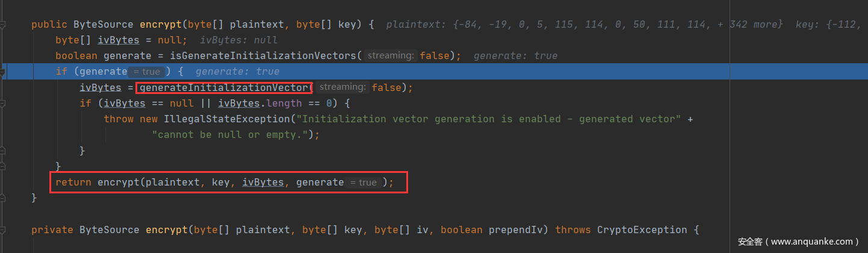Click fold-end marker below the 'cannot be null' line
Screen dimensions: 868x253
pos(3,150)
